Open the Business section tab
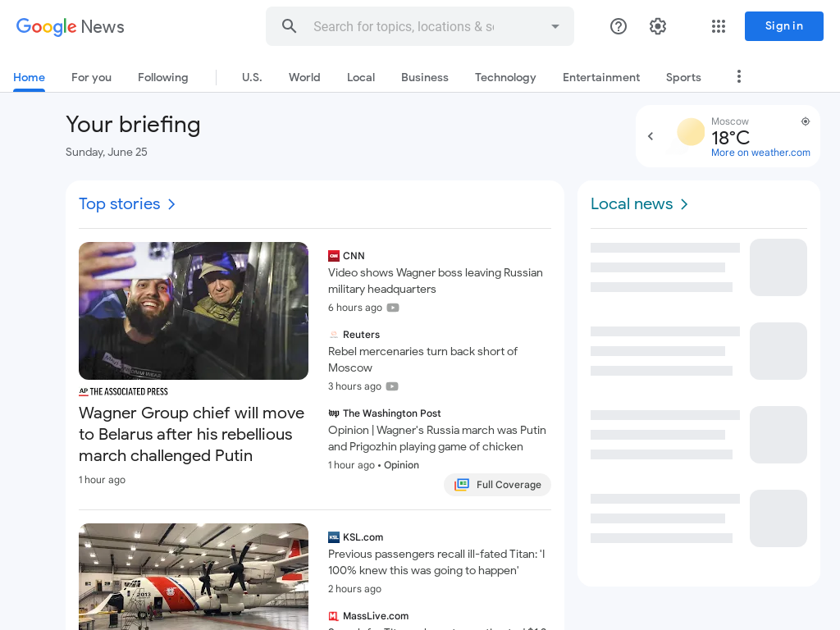This screenshot has width=840, height=630. 425,77
